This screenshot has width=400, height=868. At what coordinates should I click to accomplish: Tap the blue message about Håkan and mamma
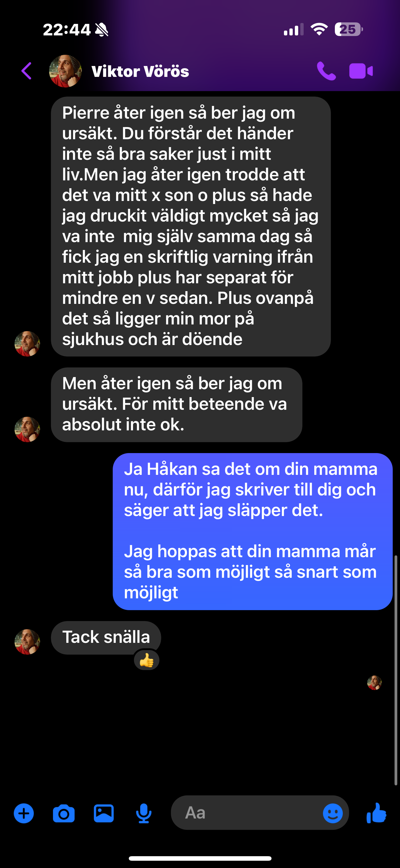click(253, 531)
